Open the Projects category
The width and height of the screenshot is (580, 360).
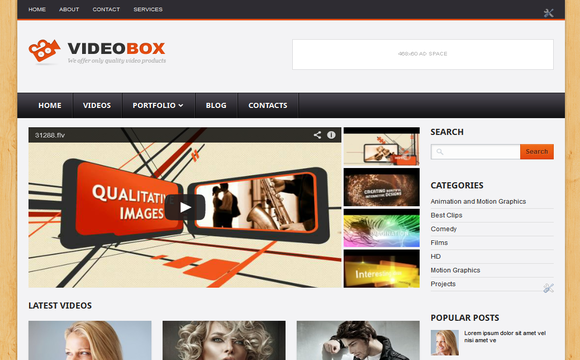(443, 284)
